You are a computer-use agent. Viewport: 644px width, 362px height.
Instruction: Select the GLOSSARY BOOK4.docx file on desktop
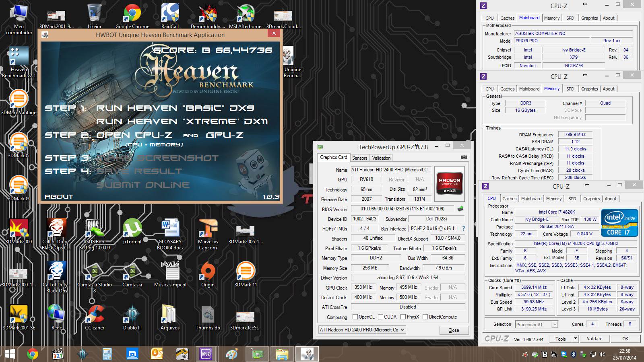point(170,234)
